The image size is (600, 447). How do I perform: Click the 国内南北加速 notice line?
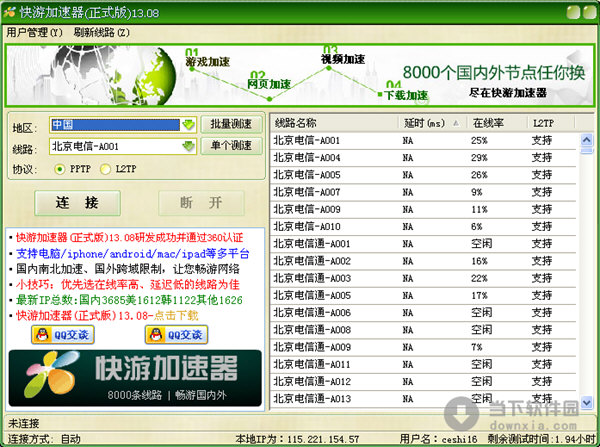pos(127,269)
